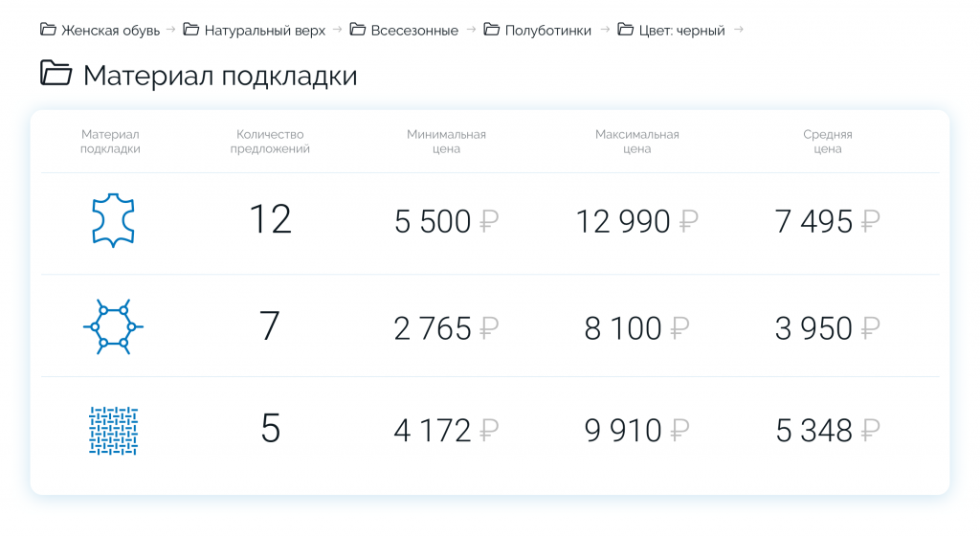Screen dimensions: 980x537
Task: Click folder icon before Женская обувь
Action: coord(48,30)
